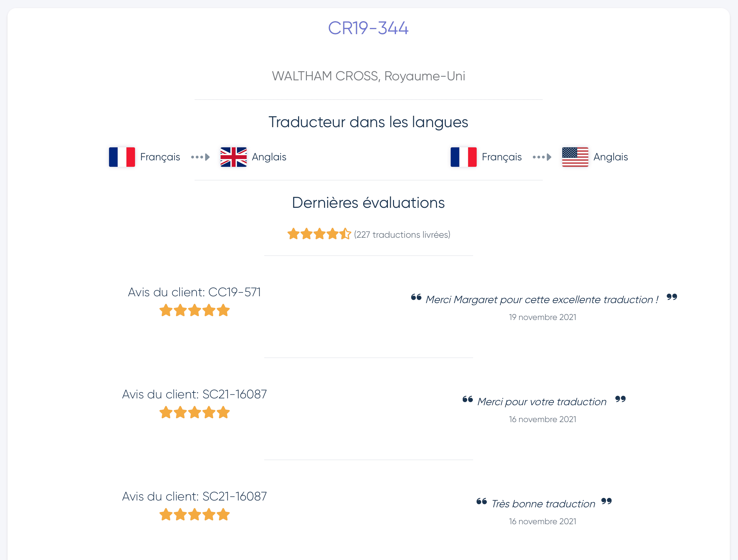
Task: Click the closing quote after 'Très bonne traduction'
Action: [606, 501]
